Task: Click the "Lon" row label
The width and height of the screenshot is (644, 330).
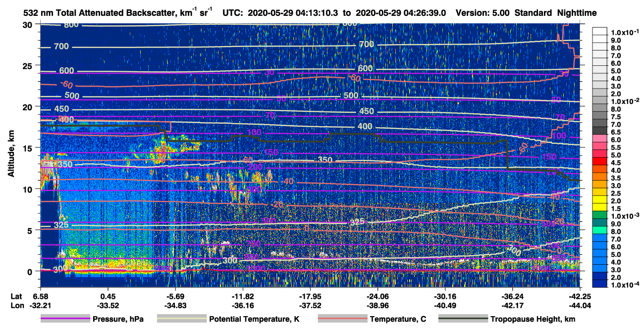Action: [x=16, y=305]
